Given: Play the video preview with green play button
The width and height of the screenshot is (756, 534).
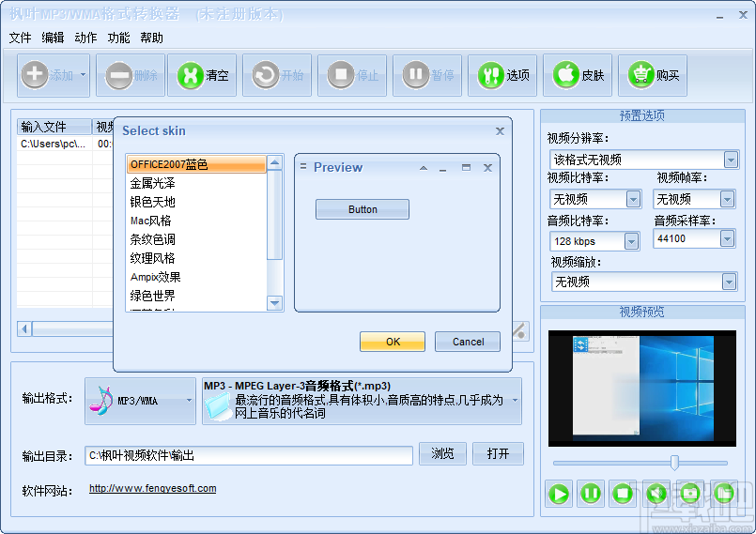Looking at the screenshot, I should (559, 494).
